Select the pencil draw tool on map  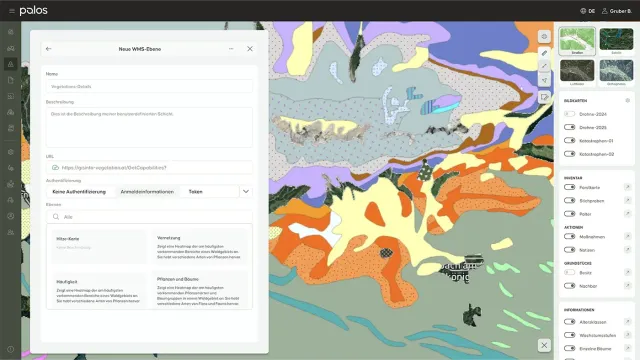click(x=544, y=53)
